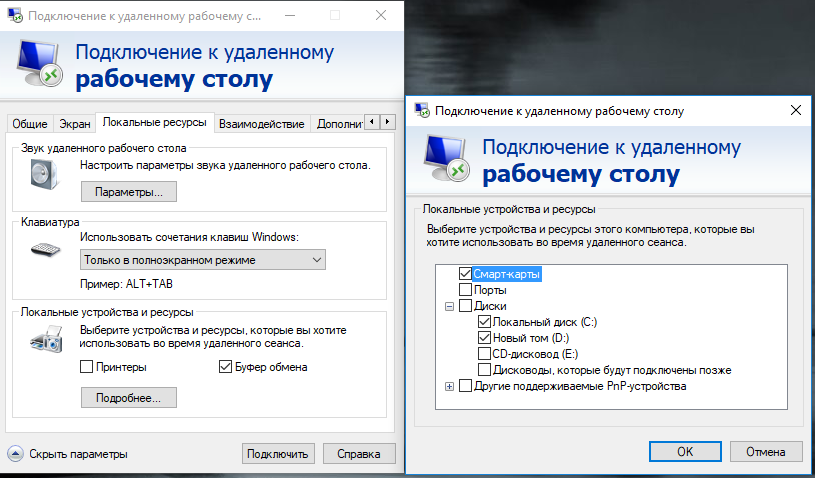Click the audio Параметры... button
815x478 pixels.
[129, 192]
